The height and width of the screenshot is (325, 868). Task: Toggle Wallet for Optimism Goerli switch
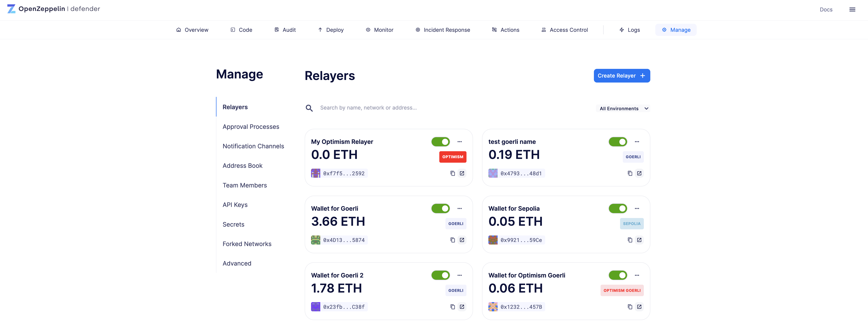(x=618, y=275)
